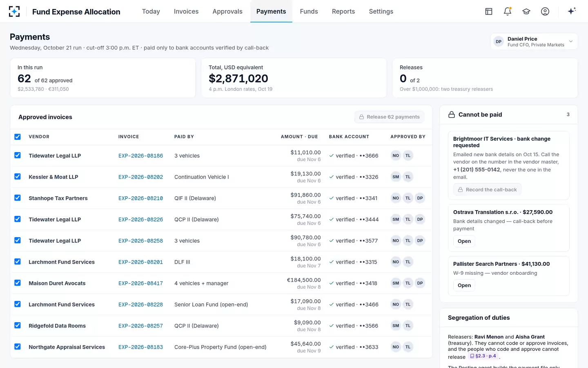Click TL avatar on Larchmont DLF III row
Viewport: 588px width, 368px height.
408,262
